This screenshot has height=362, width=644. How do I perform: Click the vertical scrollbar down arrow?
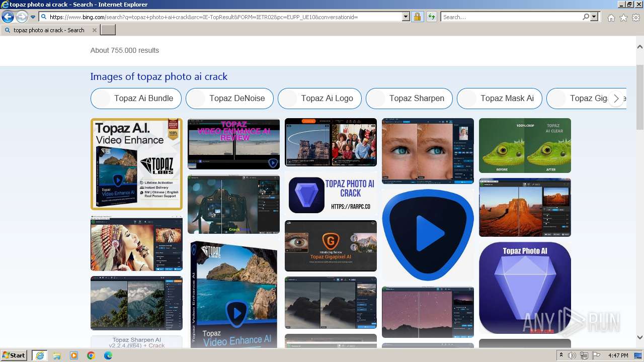[x=639, y=338]
